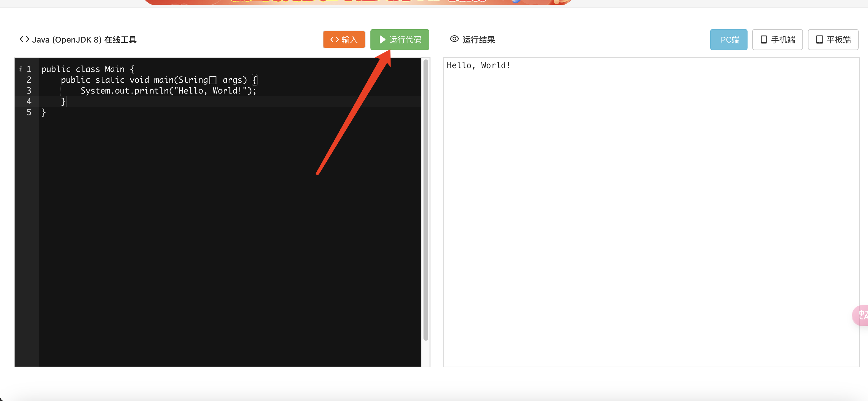Click the code brackets icon beside Java title
The height and width of the screenshot is (401, 868).
pos(24,39)
